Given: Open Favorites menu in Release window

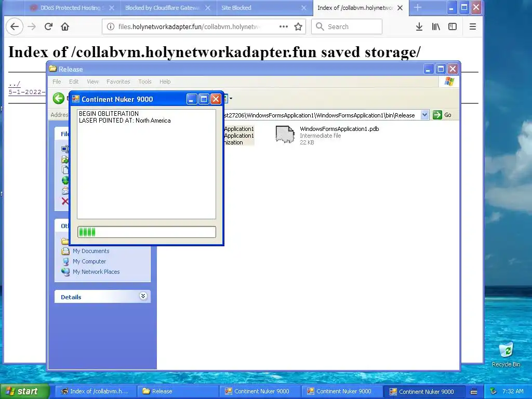Looking at the screenshot, I should (x=118, y=82).
